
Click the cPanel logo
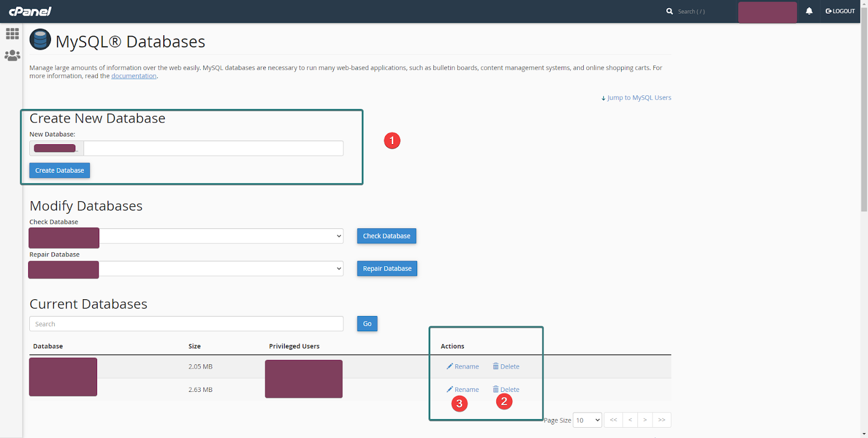[x=30, y=11]
